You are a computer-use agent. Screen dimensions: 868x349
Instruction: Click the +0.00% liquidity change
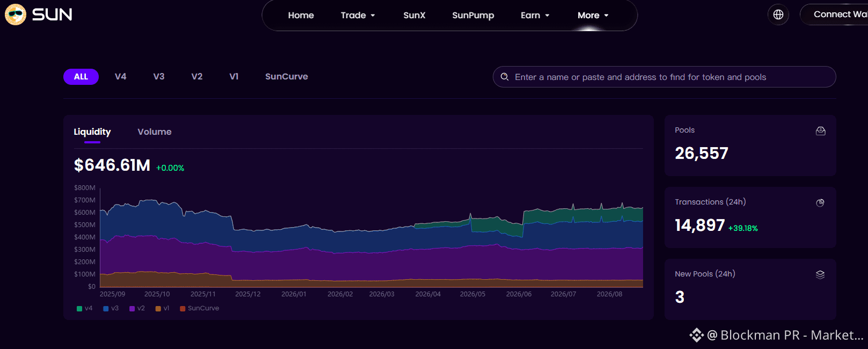coord(170,168)
